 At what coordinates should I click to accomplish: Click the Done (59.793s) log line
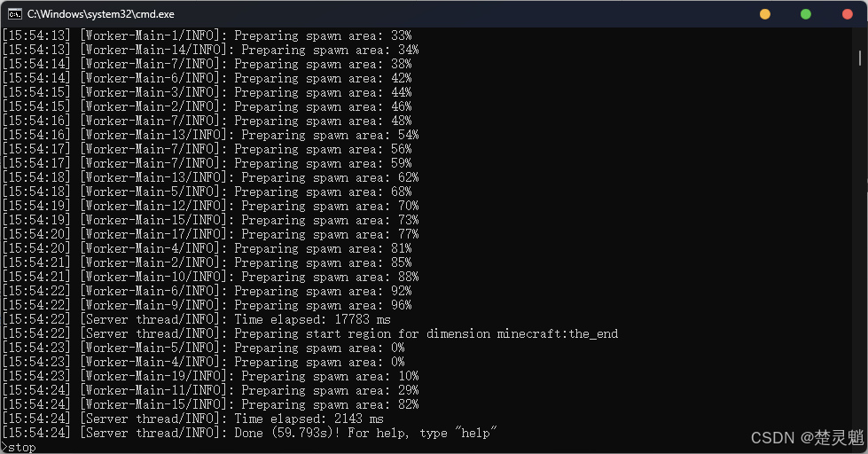[x=249, y=433]
